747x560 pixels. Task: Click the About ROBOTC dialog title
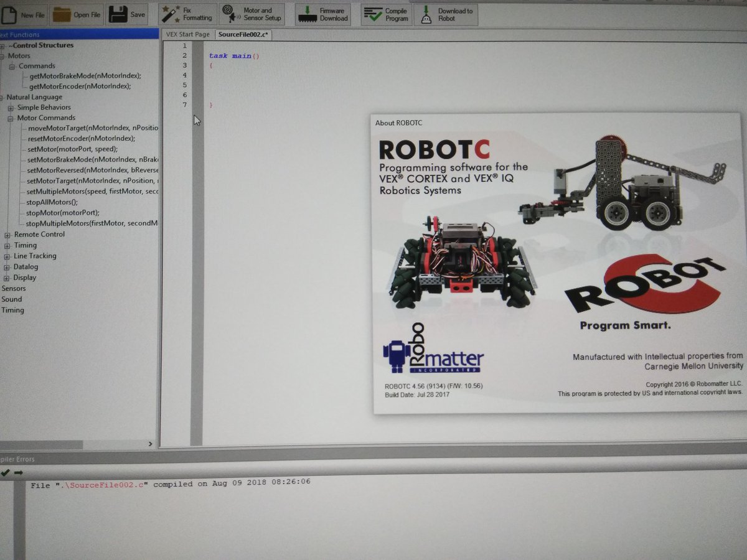point(398,123)
